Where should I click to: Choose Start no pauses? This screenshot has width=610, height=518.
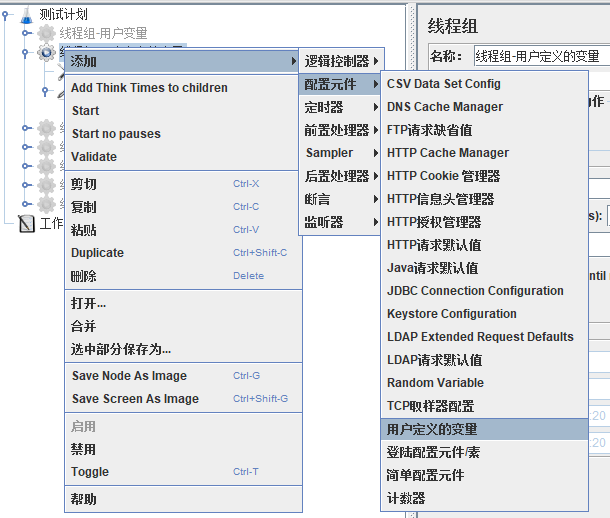183,133
